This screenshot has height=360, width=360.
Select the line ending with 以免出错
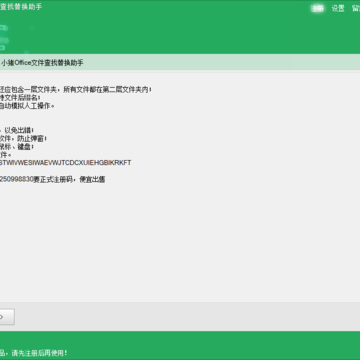click(x=17, y=130)
